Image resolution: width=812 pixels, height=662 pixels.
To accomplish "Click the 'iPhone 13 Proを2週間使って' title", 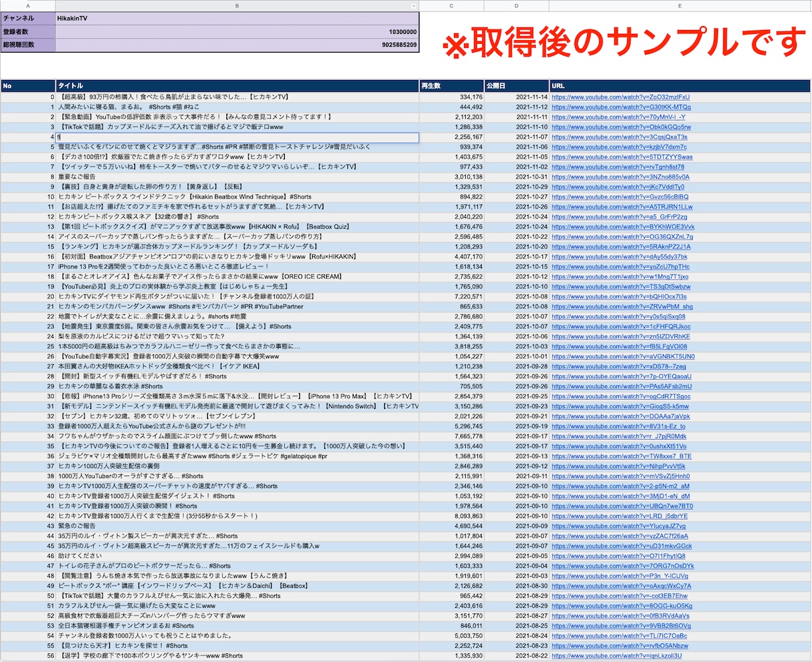I will (163, 267).
